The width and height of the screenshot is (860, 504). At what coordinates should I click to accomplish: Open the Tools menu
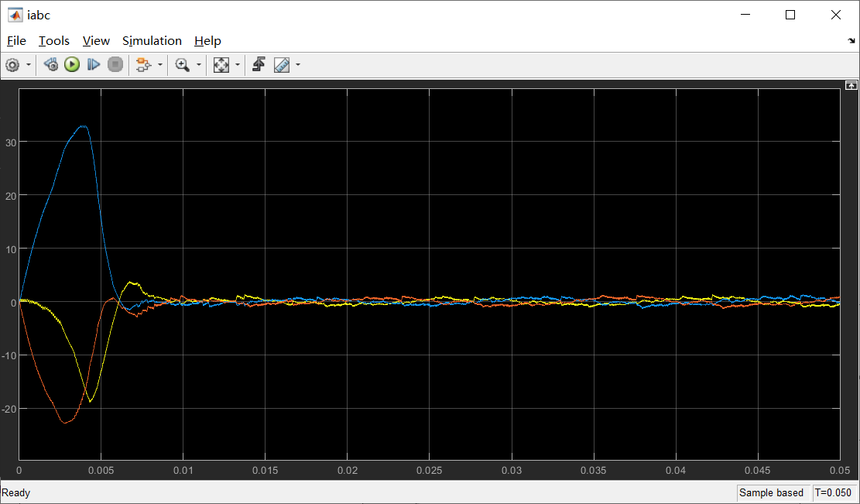(x=53, y=41)
